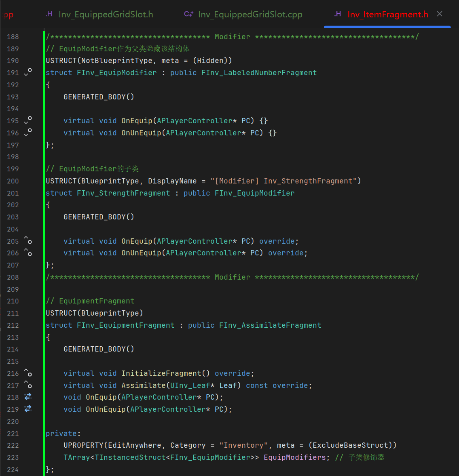The width and height of the screenshot is (459, 476).
Task: Click 'EquipModifier的子类' comment on line 199
Action: point(99,169)
